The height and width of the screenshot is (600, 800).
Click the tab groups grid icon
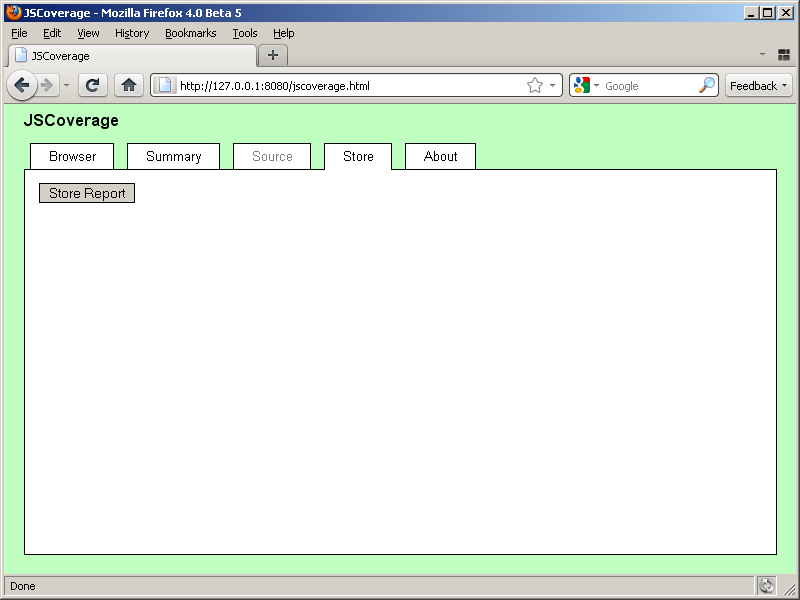pos(784,55)
